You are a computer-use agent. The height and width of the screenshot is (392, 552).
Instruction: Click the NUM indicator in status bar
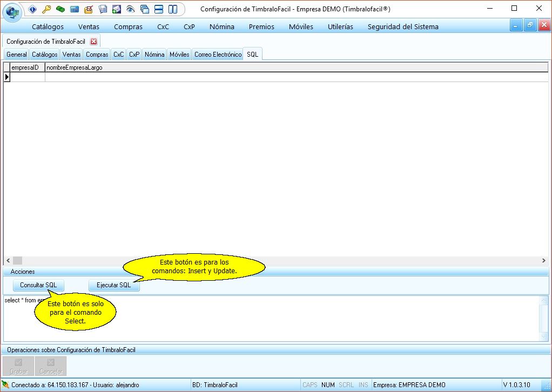(328, 385)
